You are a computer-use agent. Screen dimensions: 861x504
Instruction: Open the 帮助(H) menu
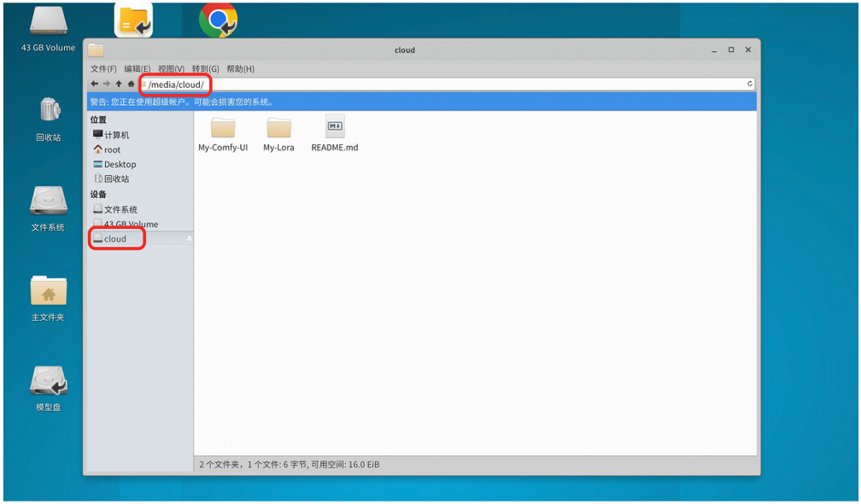coord(240,68)
